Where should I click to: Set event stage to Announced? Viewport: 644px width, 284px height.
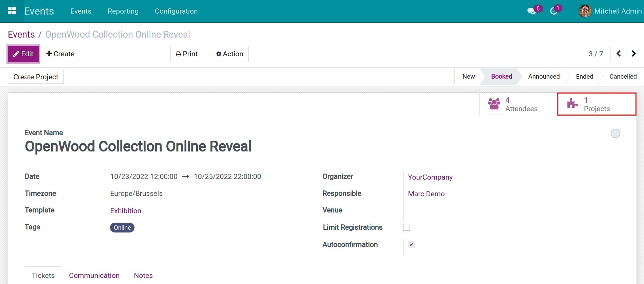pos(544,77)
